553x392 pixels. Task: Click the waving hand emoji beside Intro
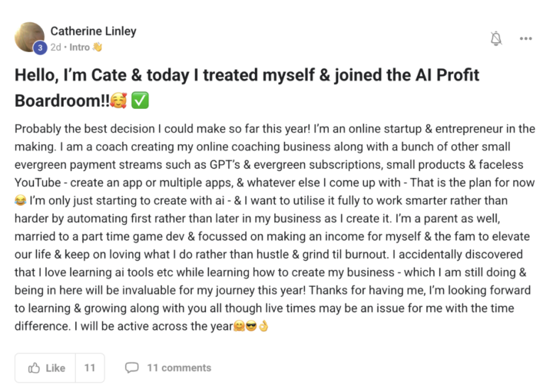click(98, 48)
